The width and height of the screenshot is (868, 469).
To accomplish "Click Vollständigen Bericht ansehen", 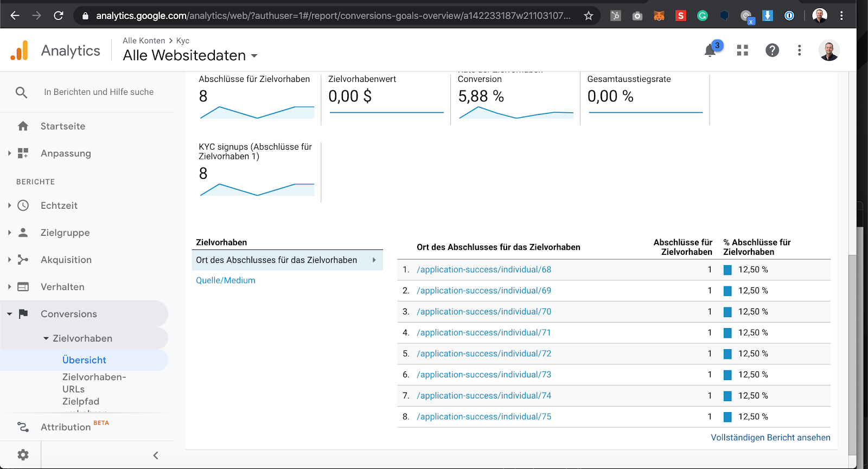I will 770,438.
